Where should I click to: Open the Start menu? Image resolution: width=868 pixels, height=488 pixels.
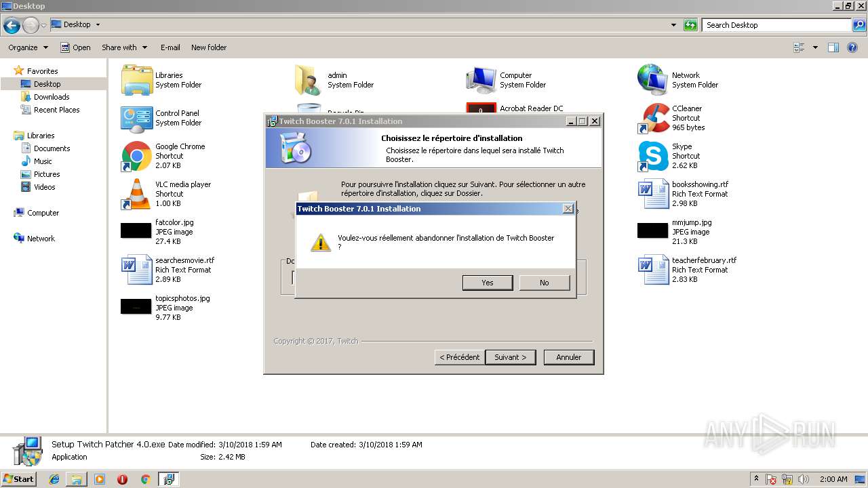18,479
